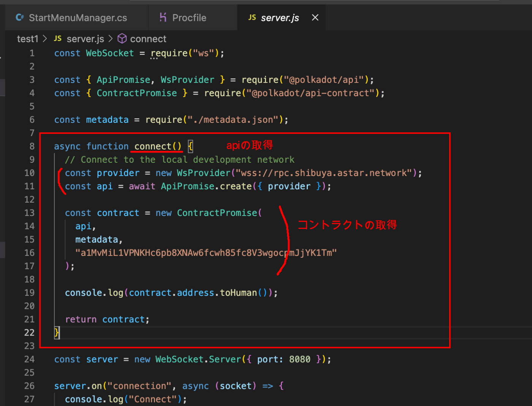Click line number 8 in the gutter

[x=32, y=146]
